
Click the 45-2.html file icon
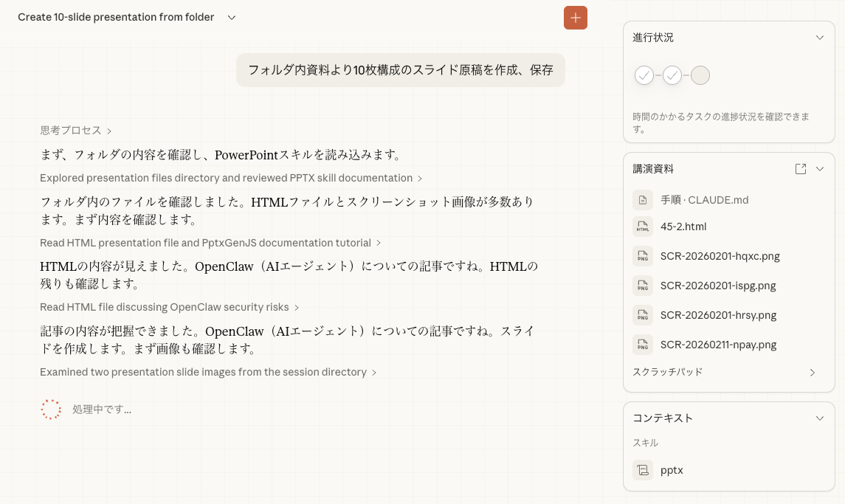[643, 227]
